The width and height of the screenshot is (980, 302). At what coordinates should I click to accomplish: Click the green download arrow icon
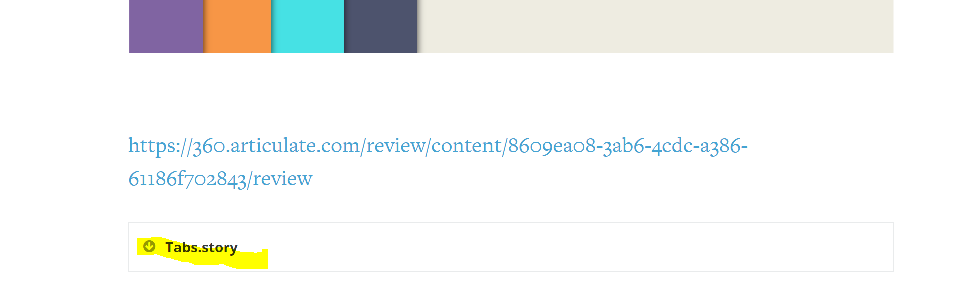(x=149, y=246)
